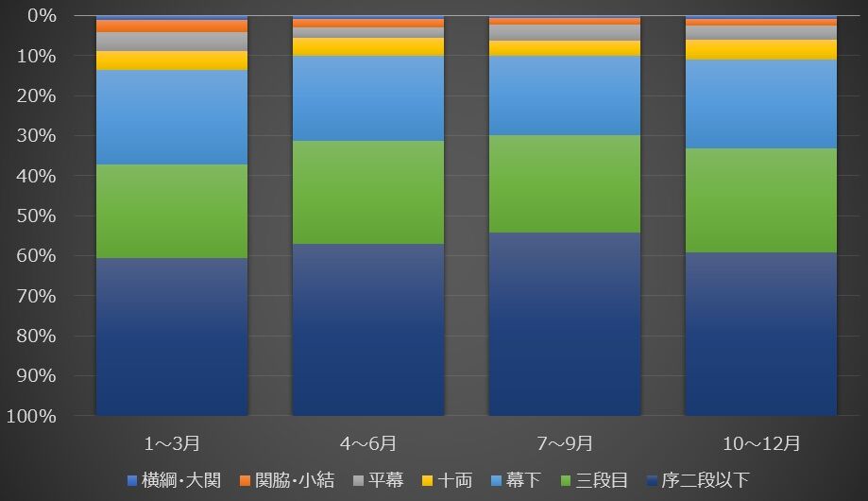868x501 pixels.
Task: Select the gray 平幕 segment in 10～12月 bar
Action: click(x=761, y=33)
